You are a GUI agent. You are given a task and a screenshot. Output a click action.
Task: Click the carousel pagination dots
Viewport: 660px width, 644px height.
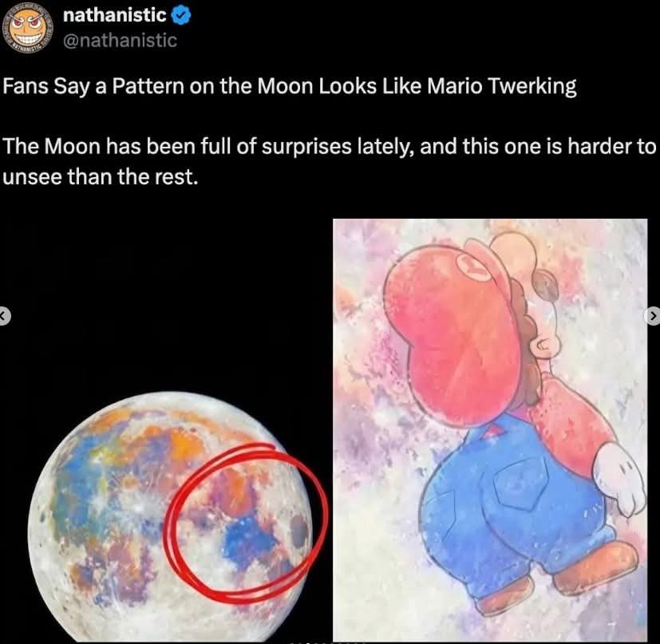[x=327, y=642]
